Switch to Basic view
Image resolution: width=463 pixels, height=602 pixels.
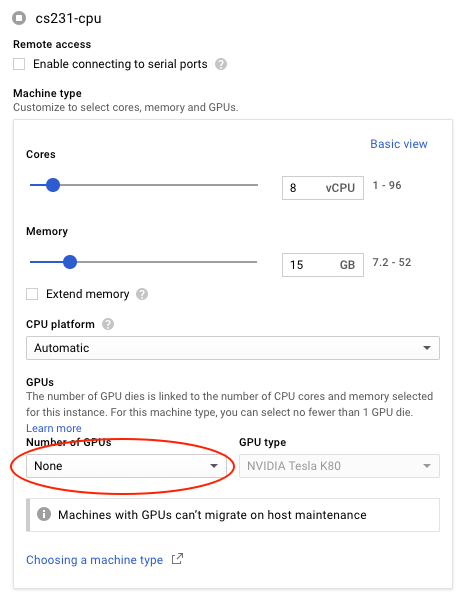click(x=399, y=144)
